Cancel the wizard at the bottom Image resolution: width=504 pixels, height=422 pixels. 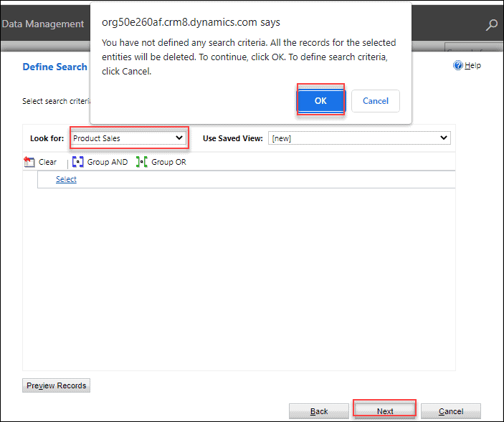pos(451,411)
